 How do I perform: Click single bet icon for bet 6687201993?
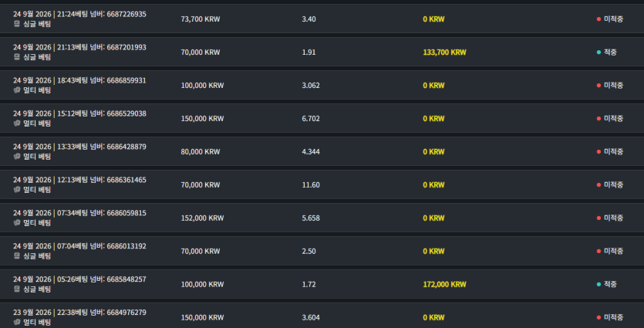pyautogui.click(x=17, y=57)
